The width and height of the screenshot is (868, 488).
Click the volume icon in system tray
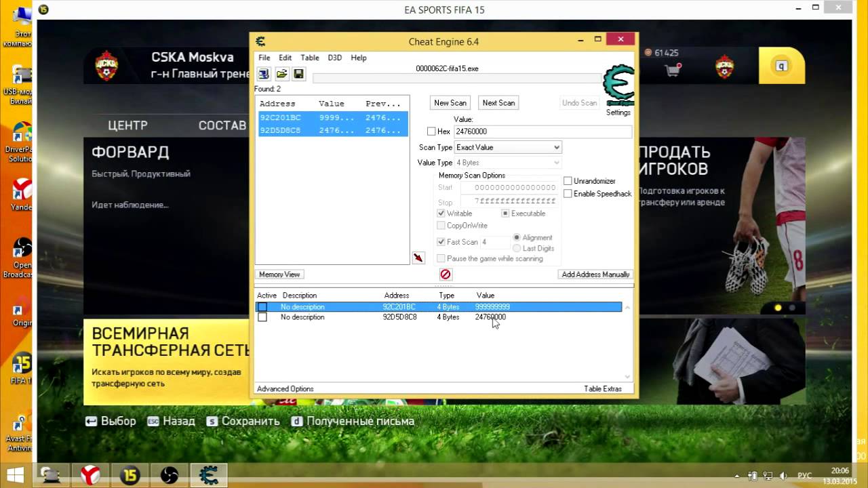tap(783, 475)
